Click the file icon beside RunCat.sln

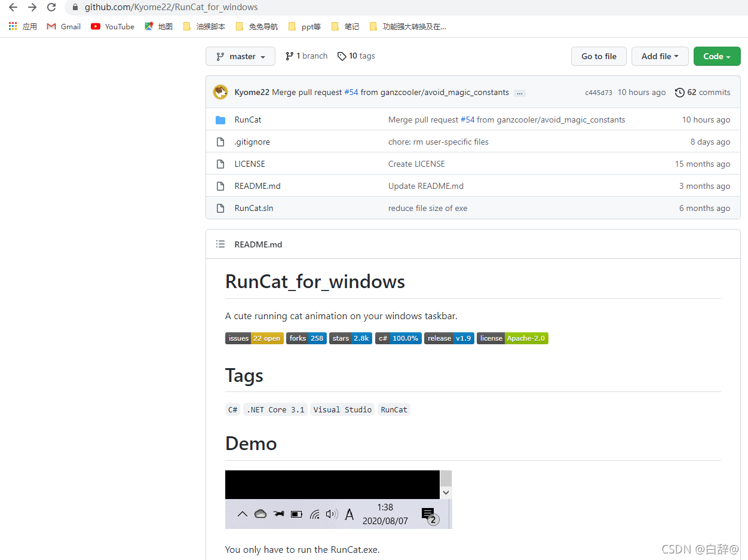click(220, 208)
